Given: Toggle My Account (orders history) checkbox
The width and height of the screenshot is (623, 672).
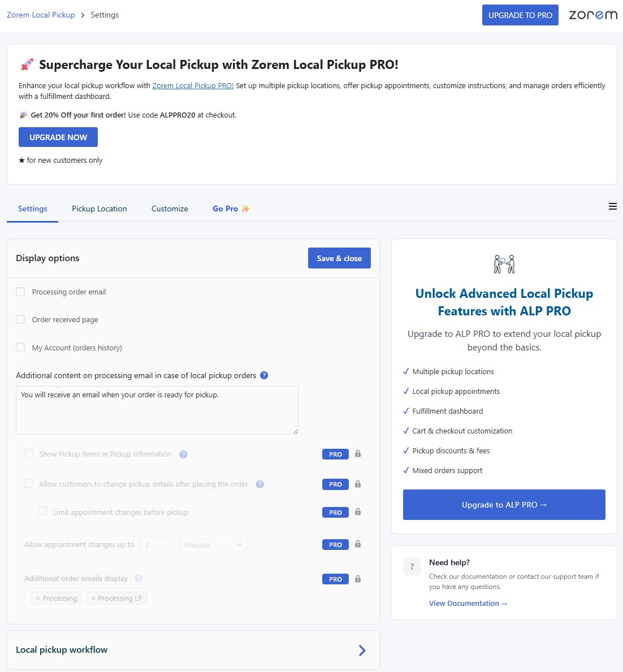Looking at the screenshot, I should 20,347.
